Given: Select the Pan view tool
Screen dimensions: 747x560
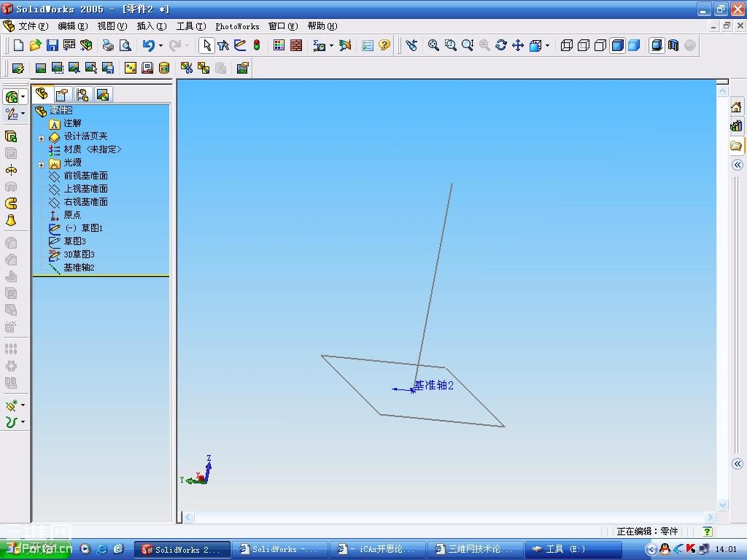Looking at the screenshot, I should 518,45.
